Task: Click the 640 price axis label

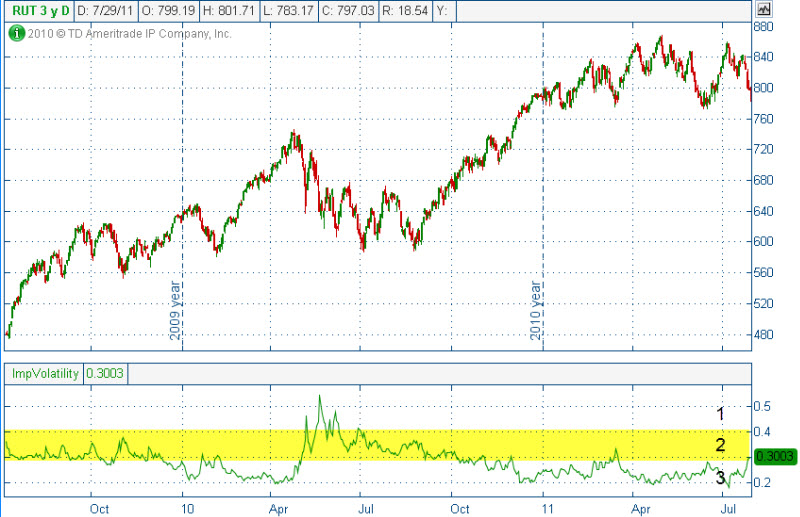Action: tap(764, 211)
